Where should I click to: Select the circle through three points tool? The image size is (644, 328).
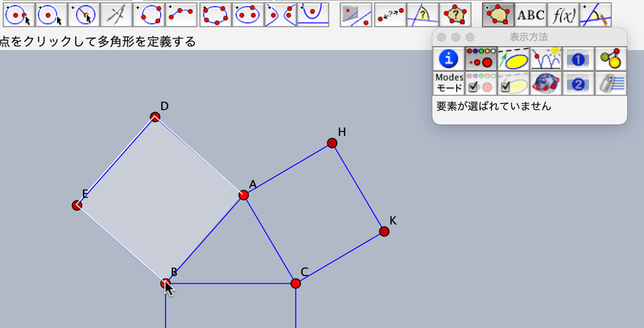[x=149, y=14]
